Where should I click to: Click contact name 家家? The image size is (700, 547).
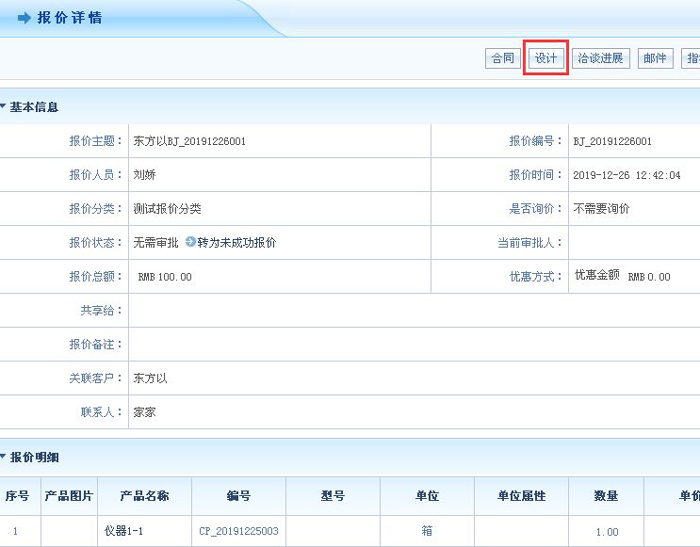point(144,412)
